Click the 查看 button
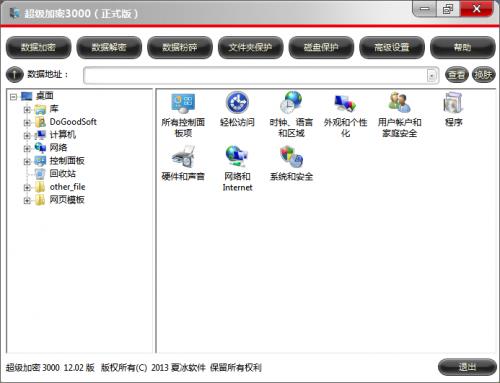This screenshot has height=383, width=500. tap(457, 75)
